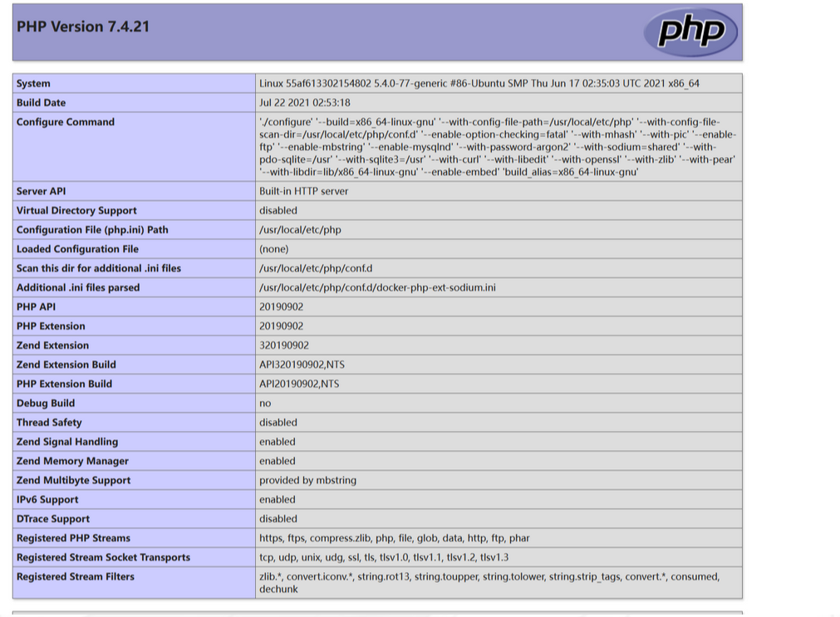
Task: Click the 'DTrace Support' label
Action: pyautogui.click(x=53, y=519)
